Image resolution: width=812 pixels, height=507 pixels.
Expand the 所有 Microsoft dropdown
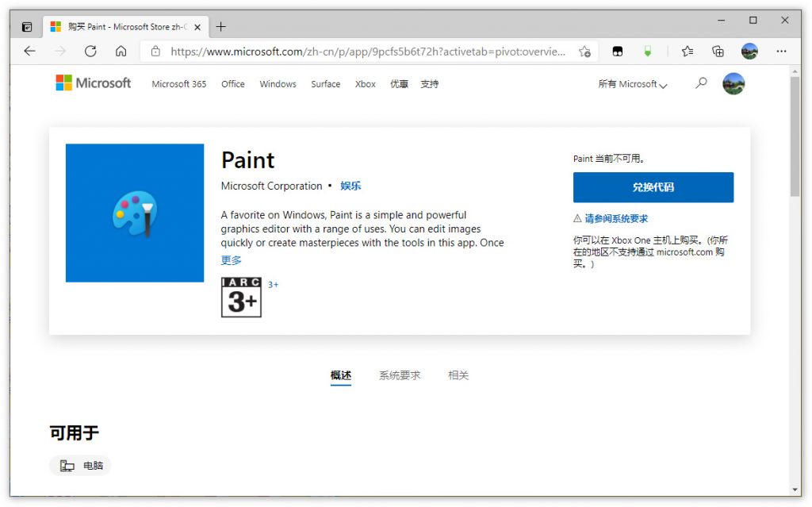(632, 84)
